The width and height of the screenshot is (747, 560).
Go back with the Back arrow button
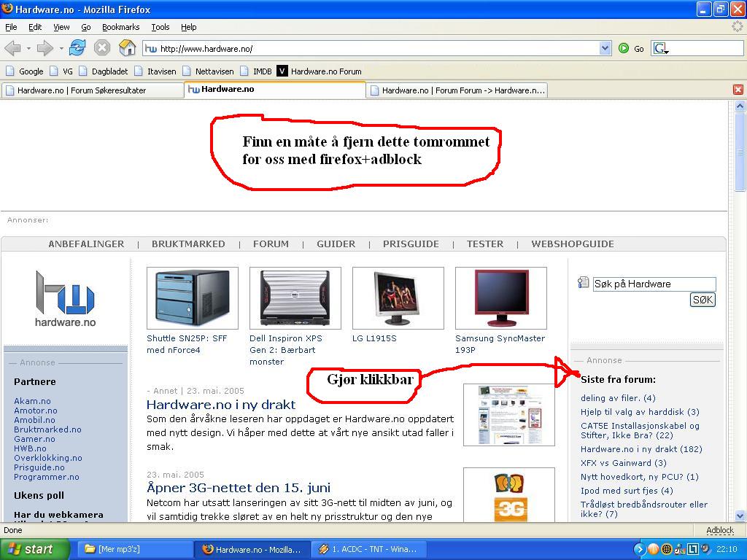click(x=13, y=48)
